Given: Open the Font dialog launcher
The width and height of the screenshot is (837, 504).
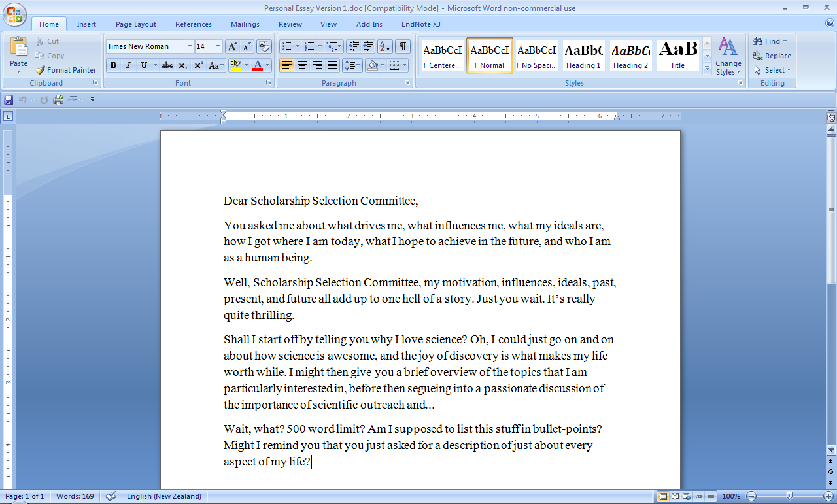Looking at the screenshot, I should 268,83.
